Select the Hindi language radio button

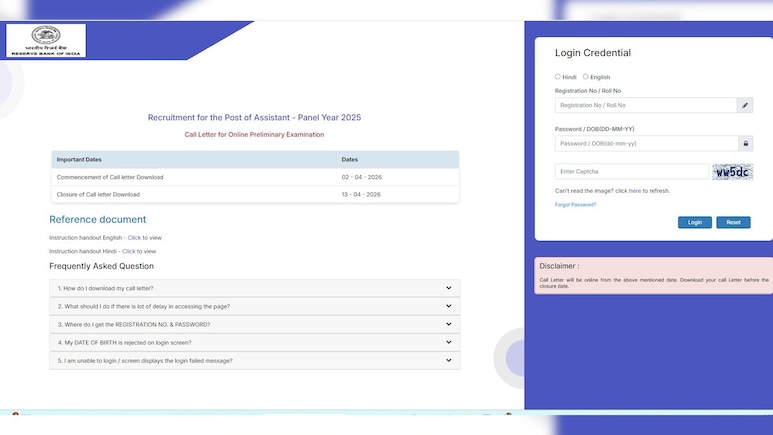coord(558,77)
